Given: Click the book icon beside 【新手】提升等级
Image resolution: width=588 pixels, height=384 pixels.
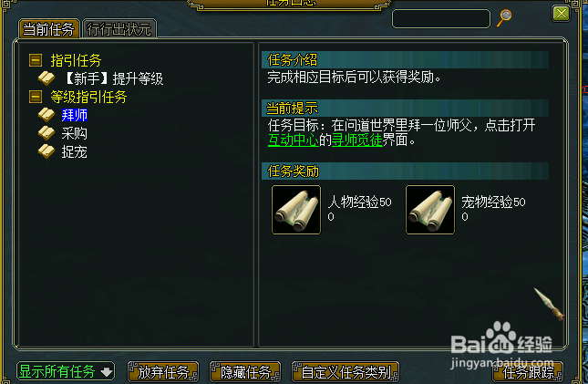Looking at the screenshot, I should tap(46, 78).
